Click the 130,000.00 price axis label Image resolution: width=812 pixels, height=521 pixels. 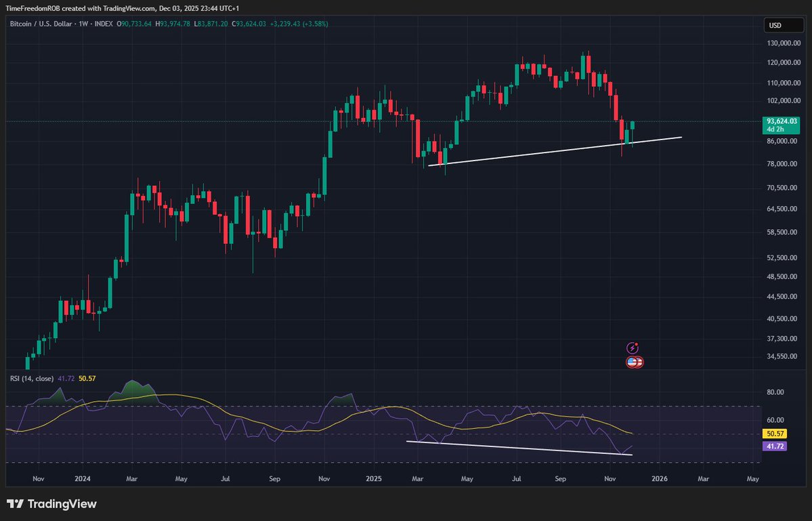click(784, 43)
